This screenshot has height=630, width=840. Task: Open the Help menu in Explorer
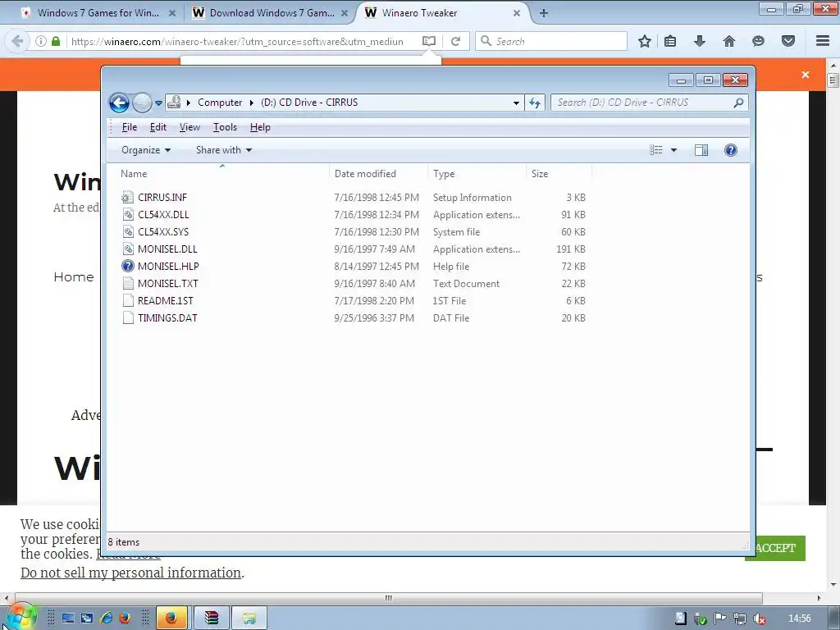(260, 127)
